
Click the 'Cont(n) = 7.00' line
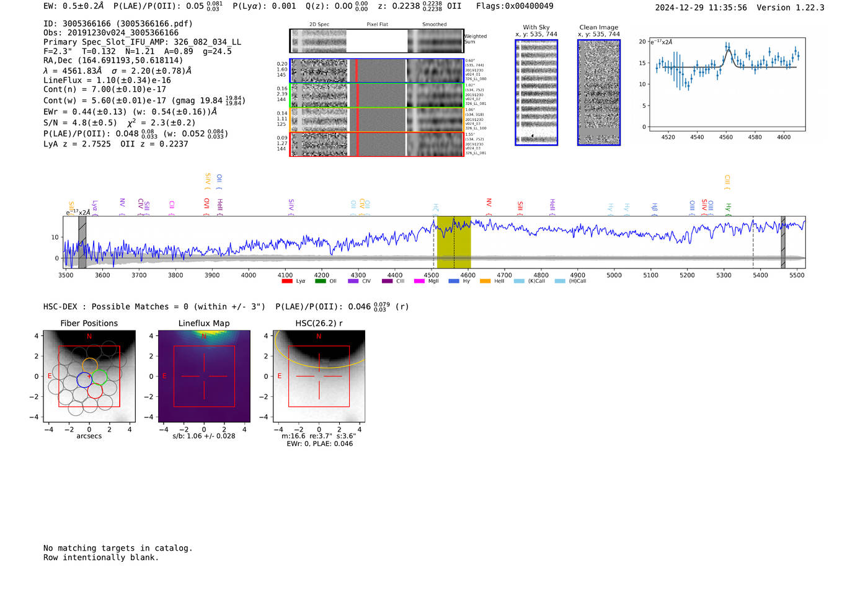(105, 89)
